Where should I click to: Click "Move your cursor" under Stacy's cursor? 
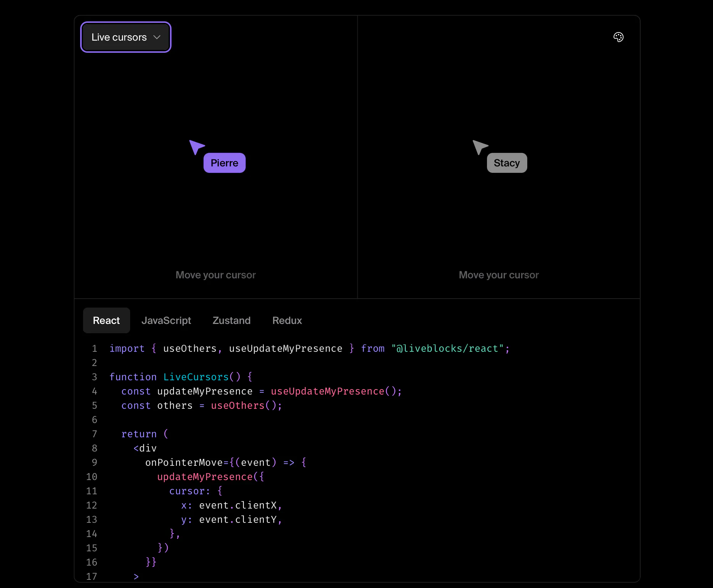click(x=499, y=275)
